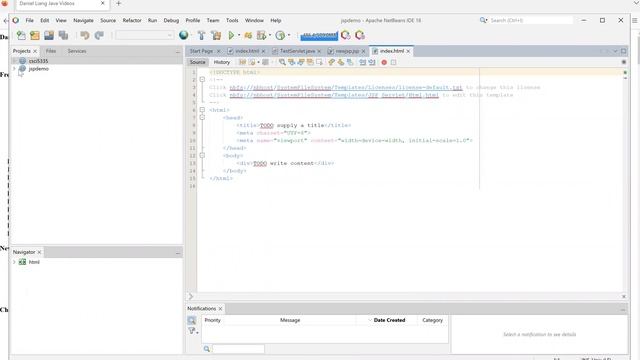Screen dimensions: 640x360
Task: Collapse the body tag fold on line 12
Action: click(x=202, y=156)
